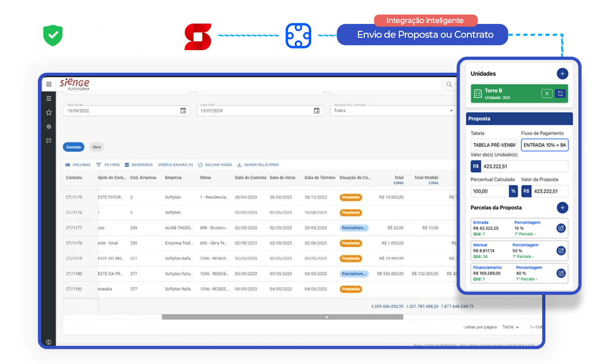The width and height of the screenshot is (591, 364).
Task: Click the Torre B building sheet icon
Action: pyautogui.click(x=478, y=94)
